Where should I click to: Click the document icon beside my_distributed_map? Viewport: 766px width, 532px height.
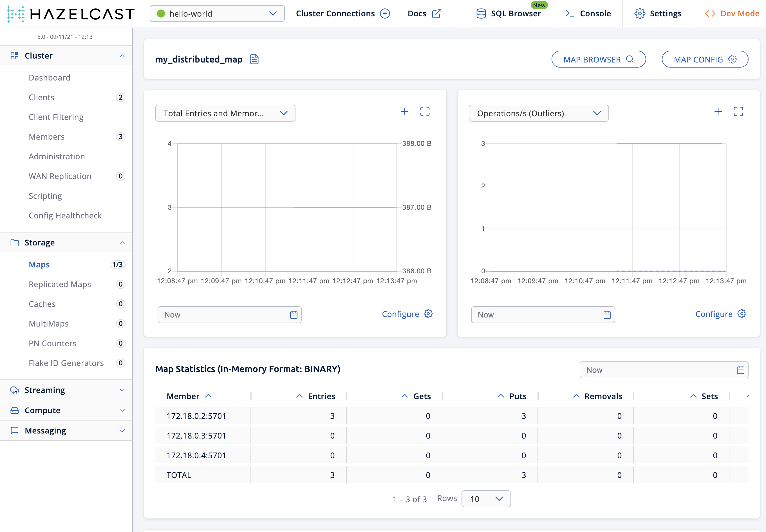(x=254, y=59)
